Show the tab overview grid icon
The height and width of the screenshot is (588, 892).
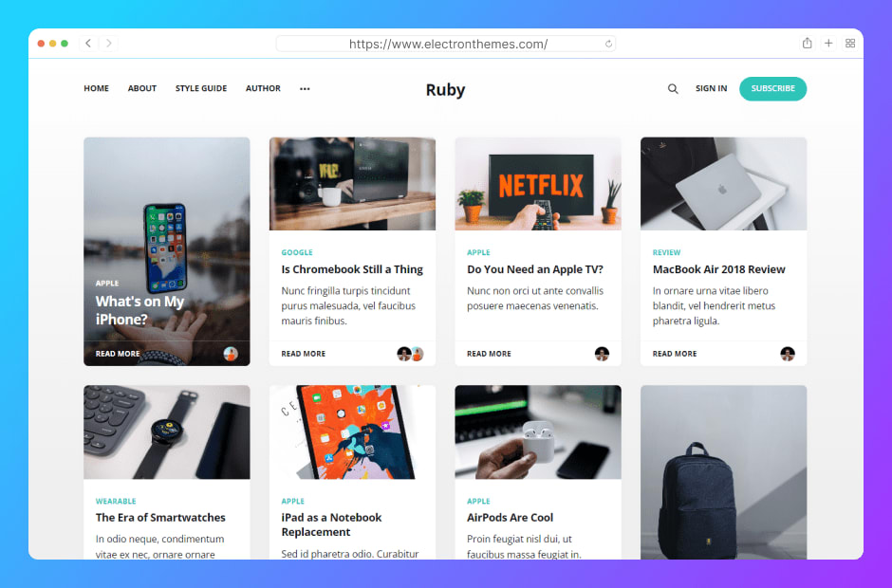coord(850,44)
